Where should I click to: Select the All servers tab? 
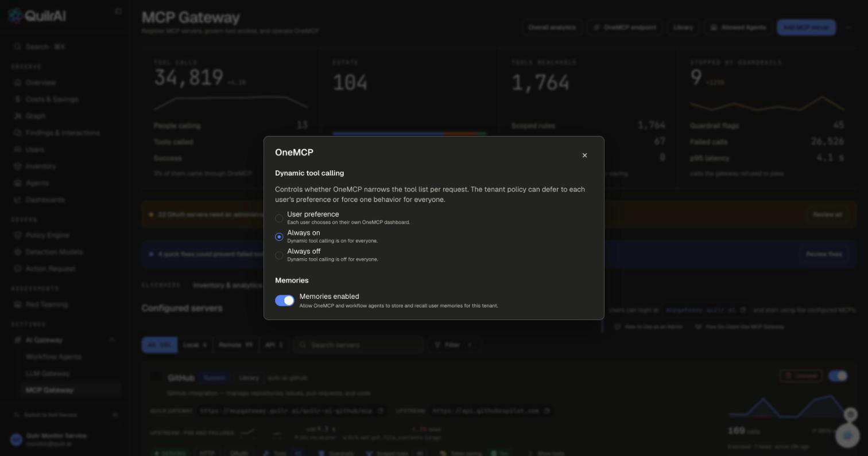point(159,345)
